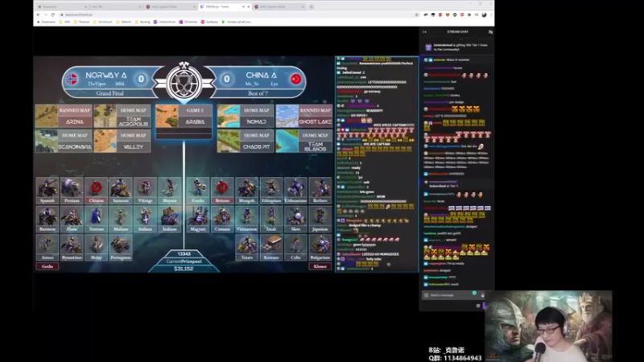Pick the Italians civilization icon

pyautogui.click(x=145, y=219)
